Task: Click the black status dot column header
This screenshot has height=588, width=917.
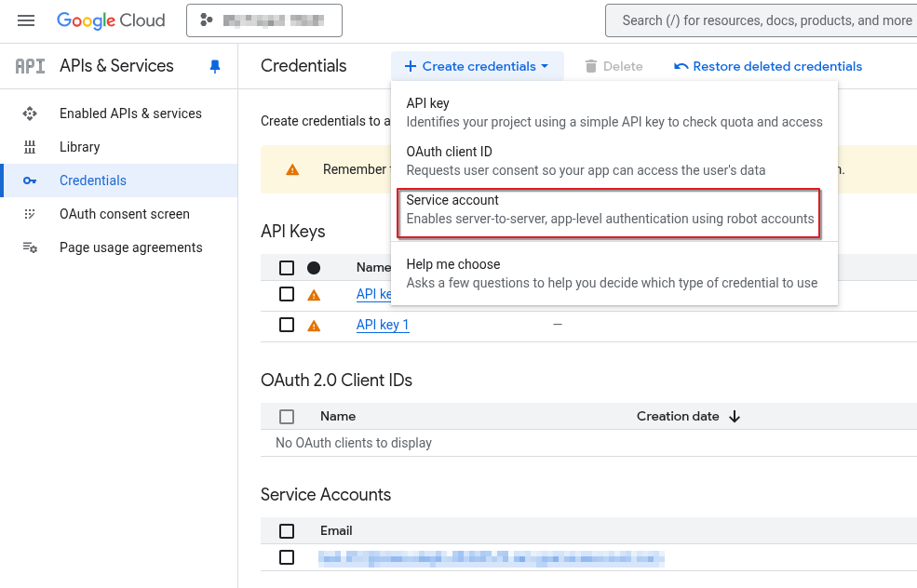Action: (x=314, y=268)
